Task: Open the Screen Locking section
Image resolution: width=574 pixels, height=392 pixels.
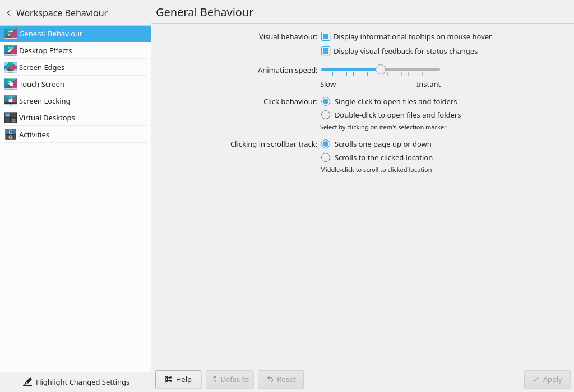Action: tap(76, 101)
